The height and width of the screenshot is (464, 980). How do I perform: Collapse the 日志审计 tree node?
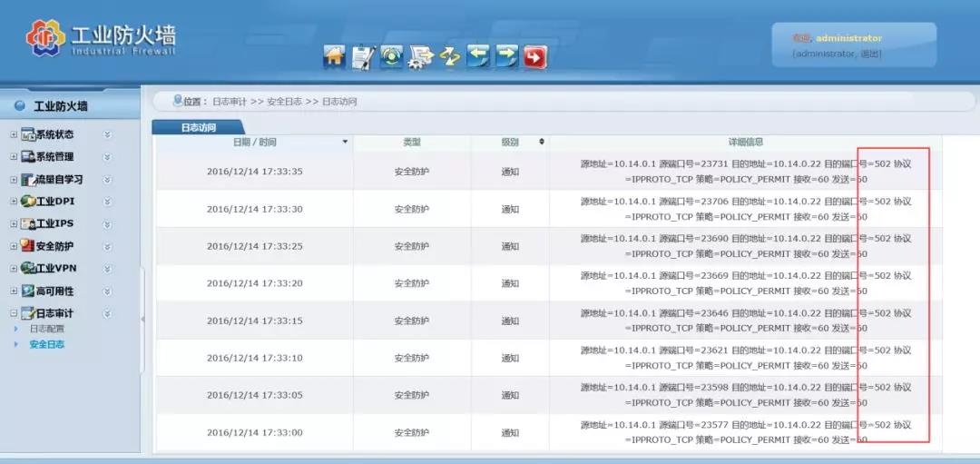click(14, 313)
